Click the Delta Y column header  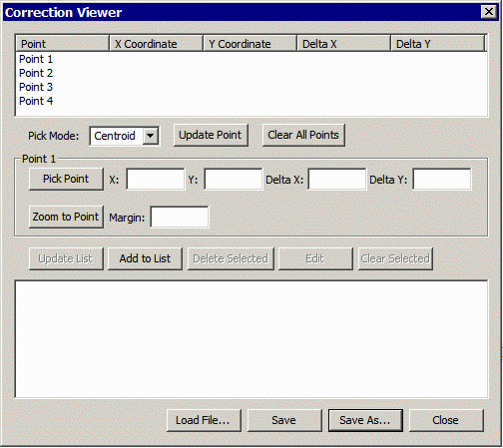438,44
